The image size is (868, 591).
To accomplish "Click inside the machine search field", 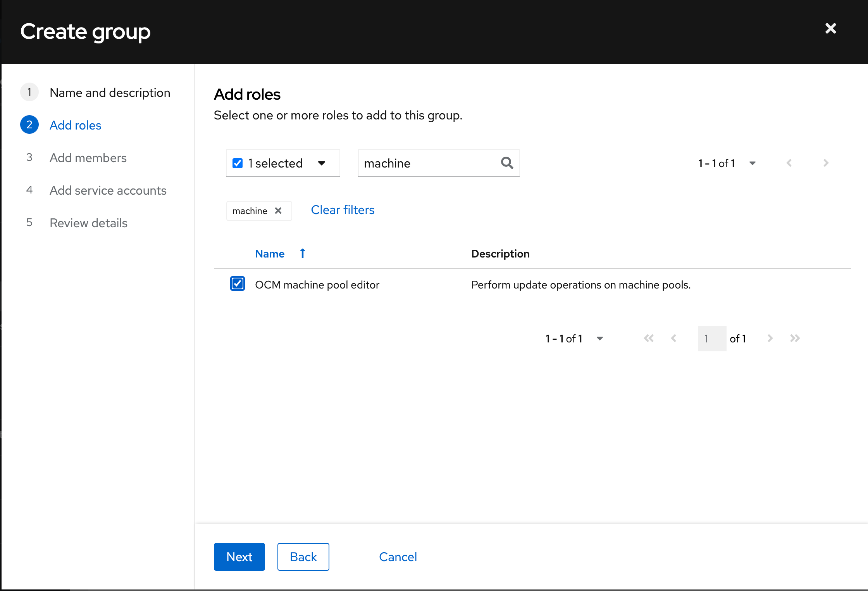I will [x=426, y=163].
